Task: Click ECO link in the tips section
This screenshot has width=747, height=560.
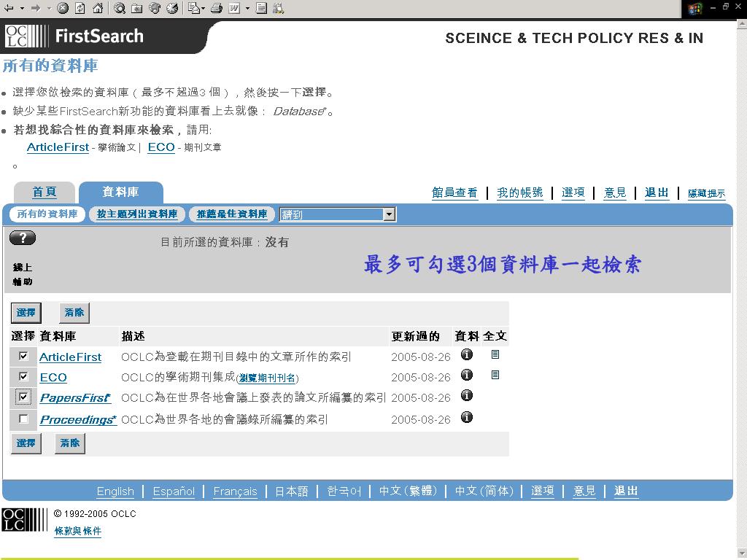Action: pos(161,147)
